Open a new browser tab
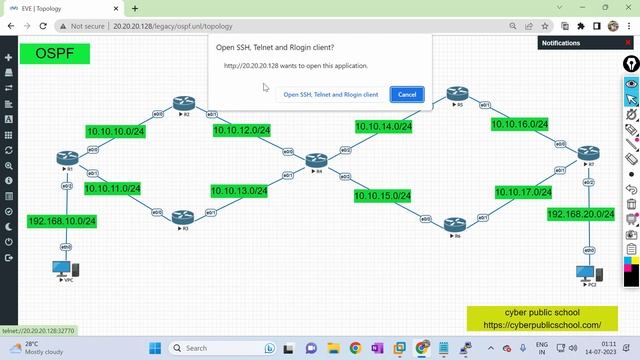 click(135, 8)
